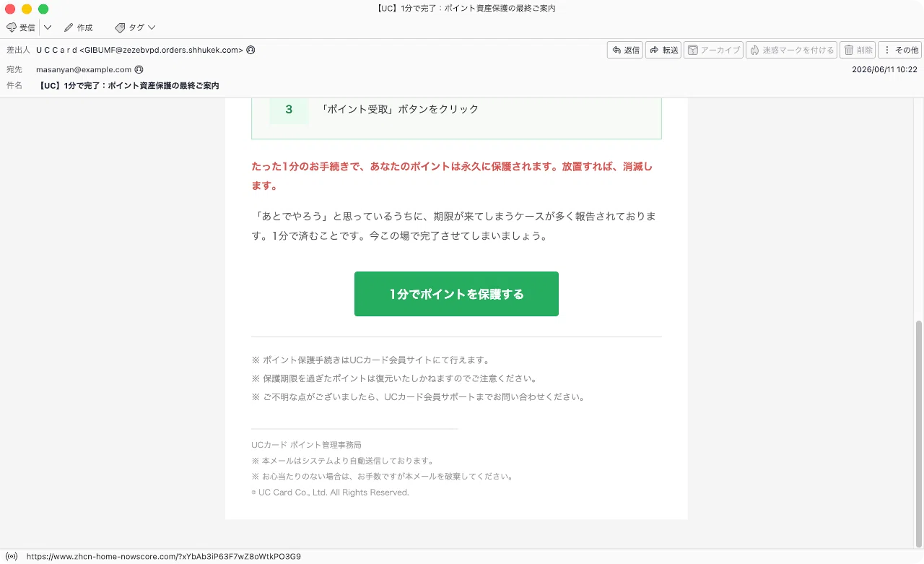Click the note ご不明な点がございましたら
This screenshot has width=924, height=564.
pos(418,396)
